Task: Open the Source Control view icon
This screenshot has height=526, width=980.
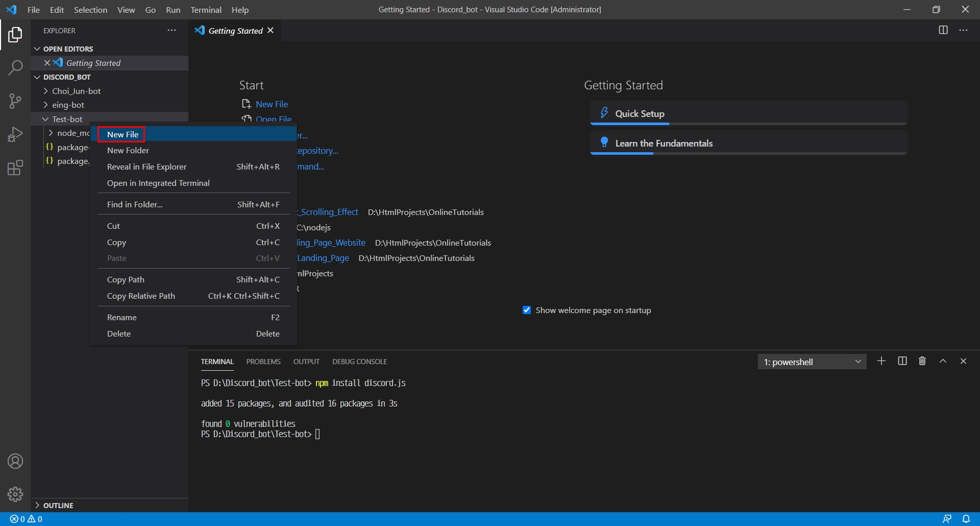Action: 15,101
